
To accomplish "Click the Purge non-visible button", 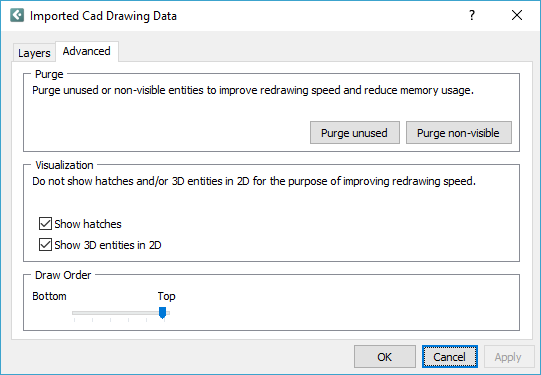I will [459, 133].
